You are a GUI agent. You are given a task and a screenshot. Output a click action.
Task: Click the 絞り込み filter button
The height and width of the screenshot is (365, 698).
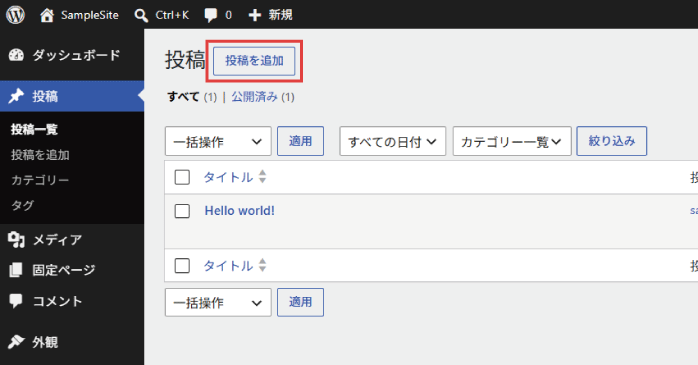click(x=612, y=141)
